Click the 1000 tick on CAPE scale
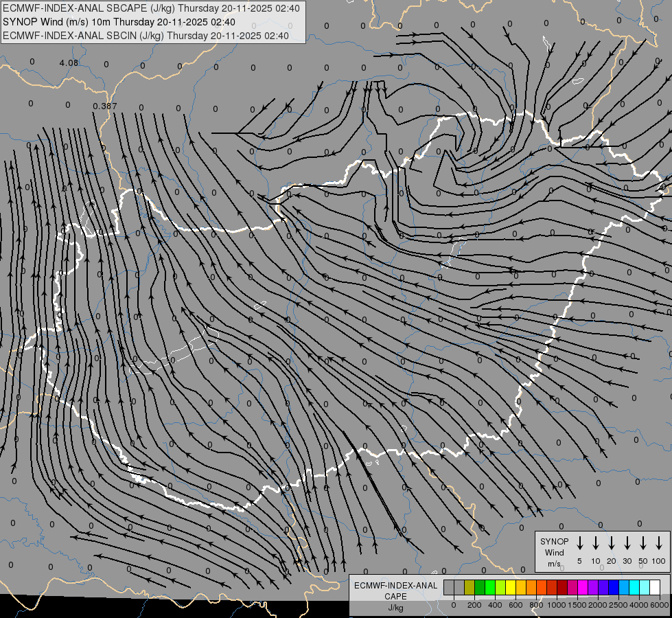The height and width of the screenshot is (618, 672). (557, 605)
